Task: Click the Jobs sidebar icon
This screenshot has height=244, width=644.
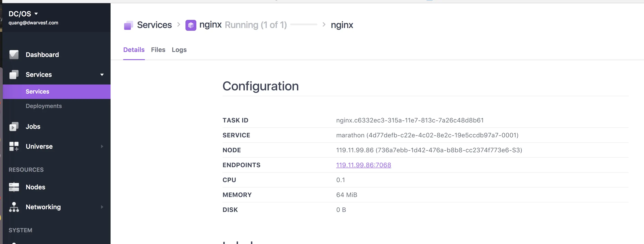Action: 14,126
